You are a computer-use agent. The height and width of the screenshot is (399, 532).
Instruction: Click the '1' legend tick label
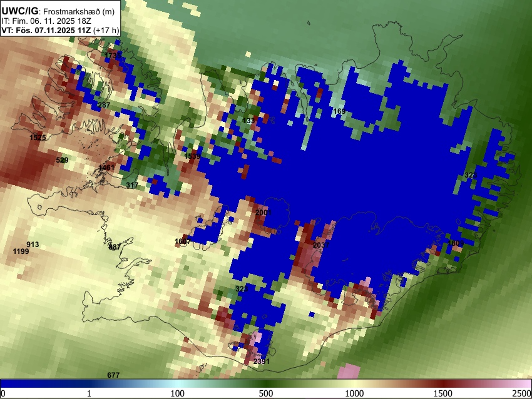click(x=89, y=393)
